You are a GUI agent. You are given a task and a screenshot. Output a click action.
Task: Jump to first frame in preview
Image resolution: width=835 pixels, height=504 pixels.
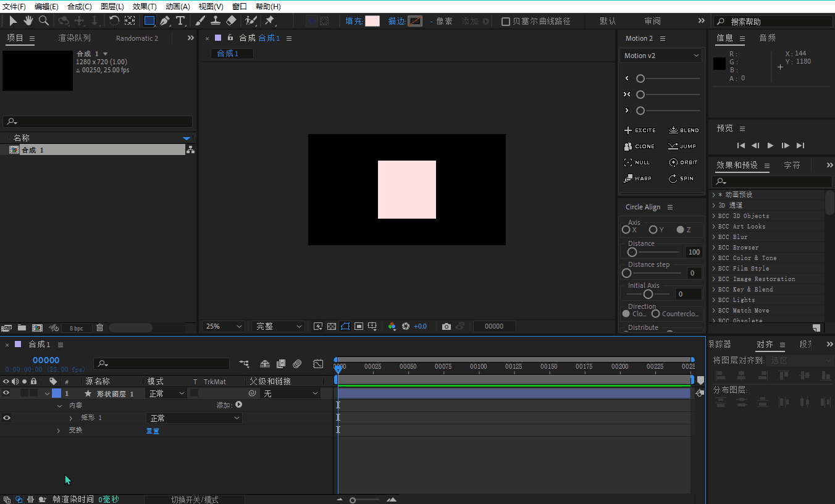(x=741, y=146)
